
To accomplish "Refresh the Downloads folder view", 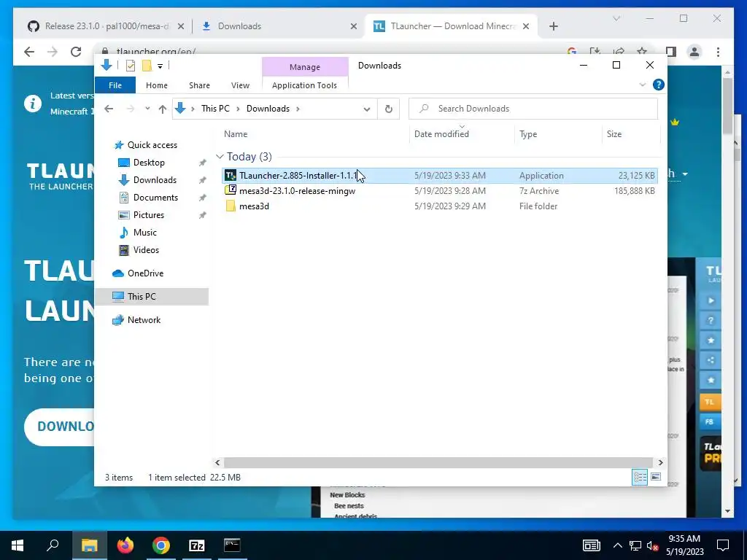I will 389,109.
